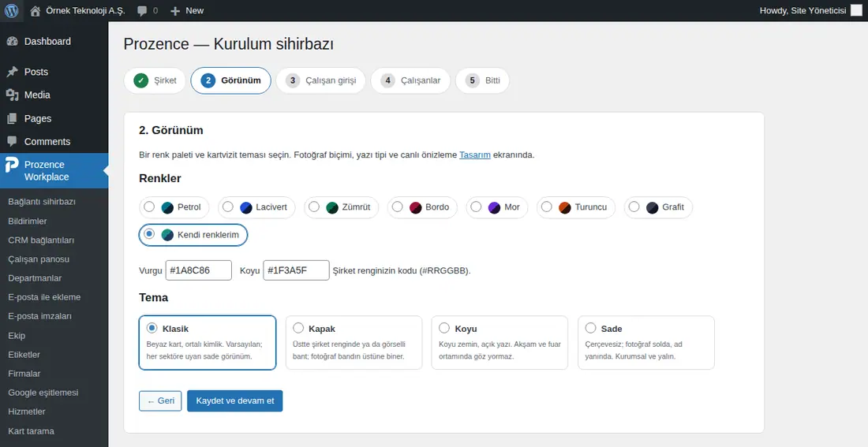
Task: Click the user avatar next to Howdy
Action: tap(856, 10)
